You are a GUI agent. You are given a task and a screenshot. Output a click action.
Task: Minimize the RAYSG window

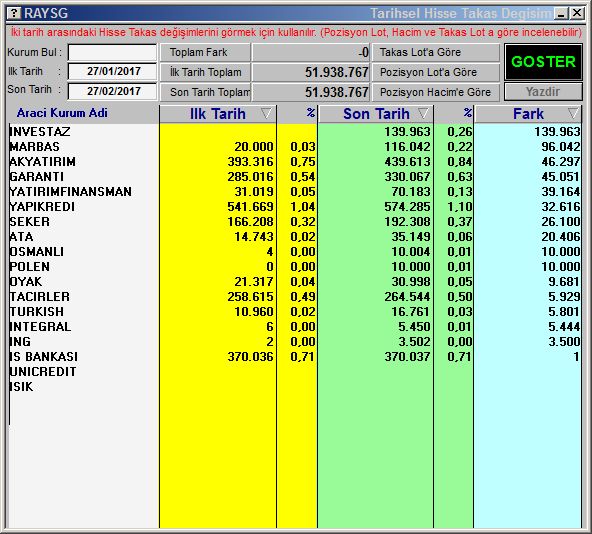[561, 14]
